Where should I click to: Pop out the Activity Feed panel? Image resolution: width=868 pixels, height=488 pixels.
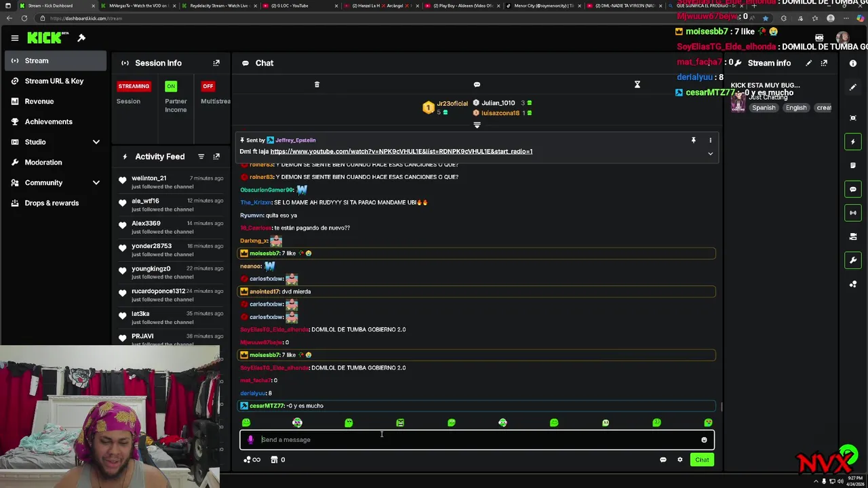216,157
